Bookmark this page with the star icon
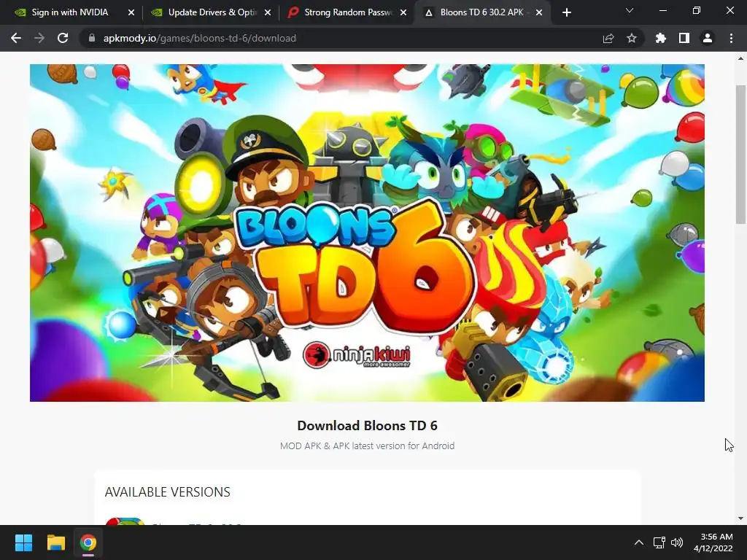Screen dimensions: 747x560 (632, 38)
